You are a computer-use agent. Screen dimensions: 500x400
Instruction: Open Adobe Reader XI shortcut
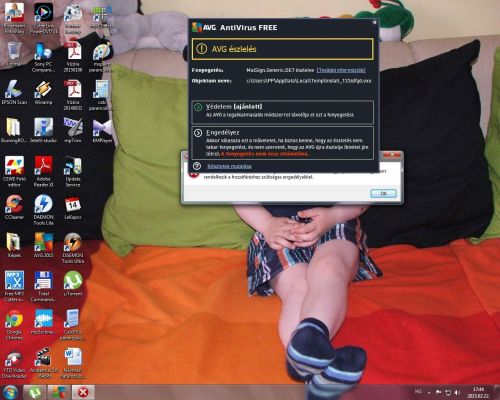point(43,171)
